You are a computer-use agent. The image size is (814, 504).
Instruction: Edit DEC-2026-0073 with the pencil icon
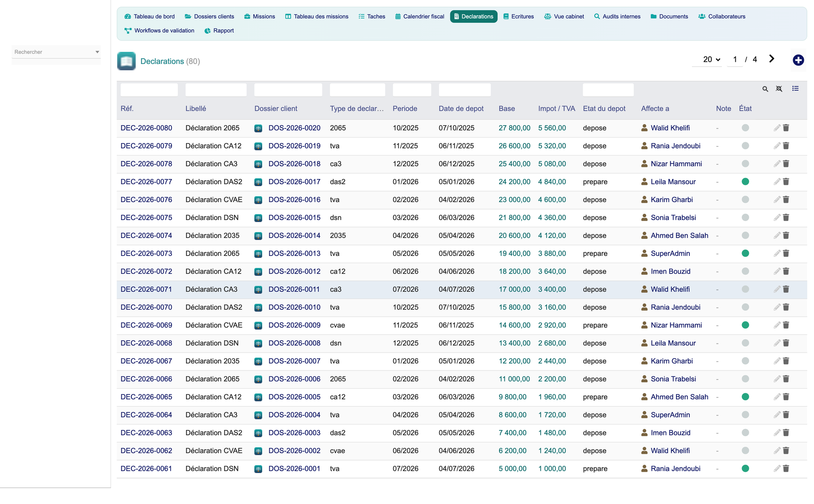point(777,253)
